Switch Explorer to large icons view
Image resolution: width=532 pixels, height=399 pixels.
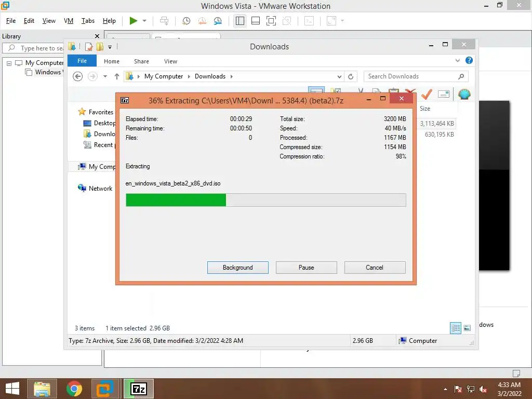click(x=467, y=328)
